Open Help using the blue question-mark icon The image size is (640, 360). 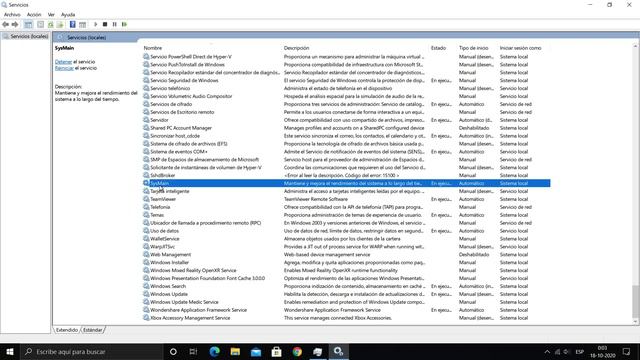[x=72, y=24]
